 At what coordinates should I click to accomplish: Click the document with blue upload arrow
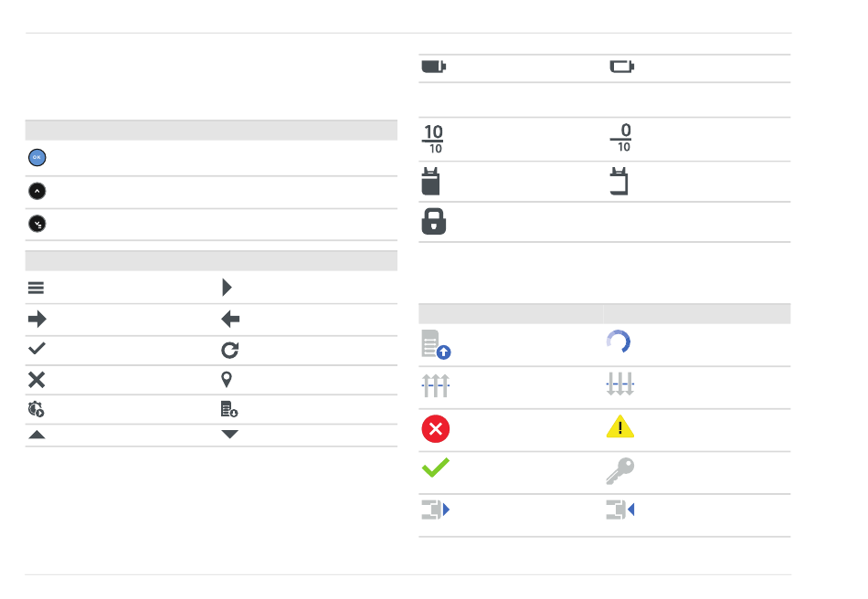pos(436,344)
